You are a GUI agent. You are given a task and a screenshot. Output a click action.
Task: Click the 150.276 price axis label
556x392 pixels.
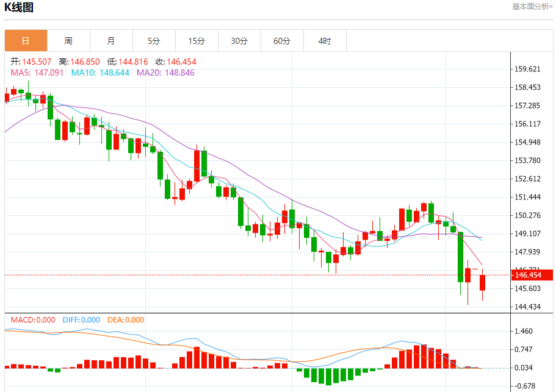pyautogui.click(x=528, y=215)
